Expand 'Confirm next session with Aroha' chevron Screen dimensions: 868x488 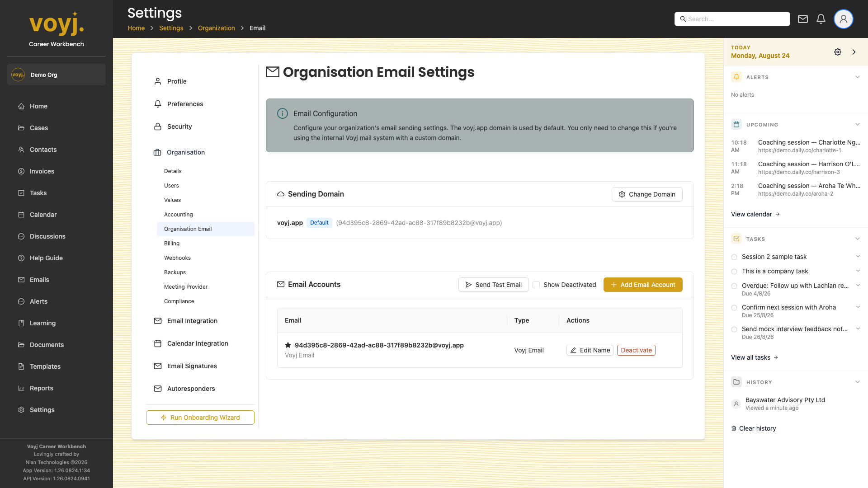click(858, 307)
